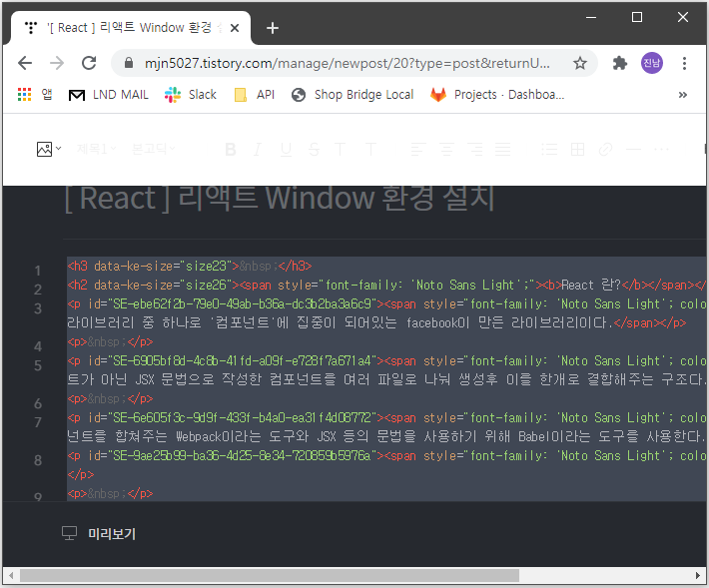
Task: Align text left in the editor toolbar
Action: coord(418,149)
